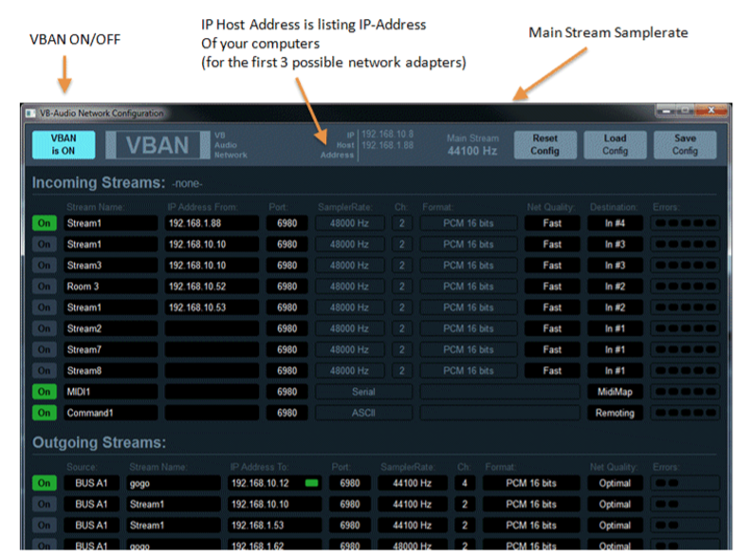
Task: Edit port 6980 of outgoing 192.168.10.10
Action: (350, 504)
